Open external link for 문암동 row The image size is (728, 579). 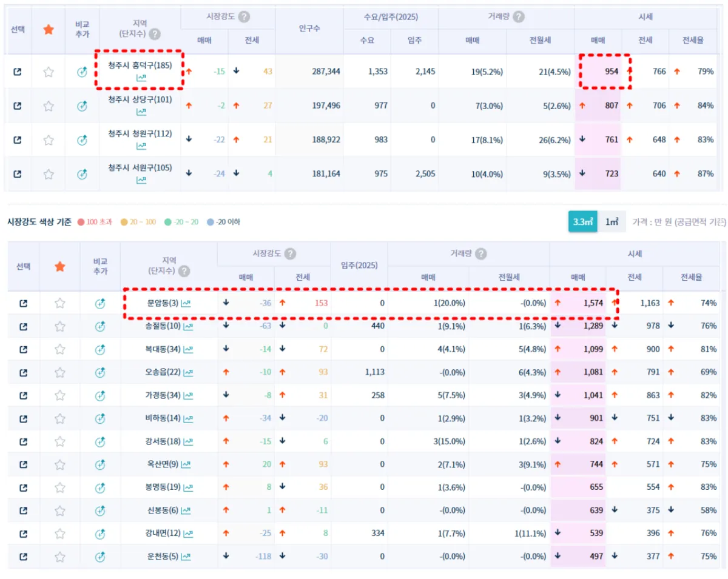(x=23, y=303)
